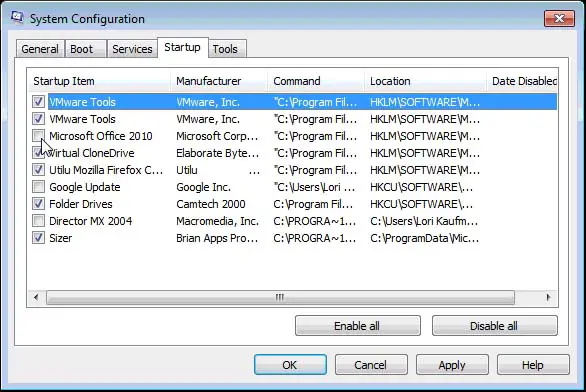Viewport: 586px width, 392px height.
Task: Click the Enable all button
Action: pyautogui.click(x=358, y=326)
